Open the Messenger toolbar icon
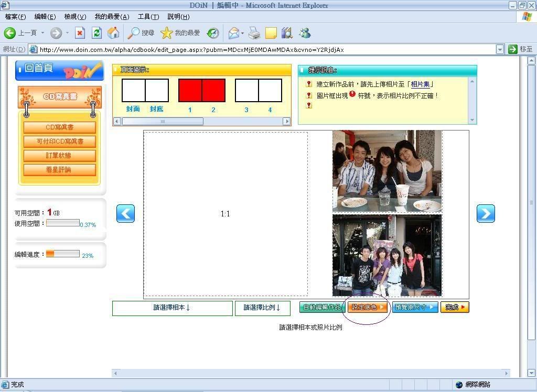The height and width of the screenshot is (392, 537). coord(305,33)
